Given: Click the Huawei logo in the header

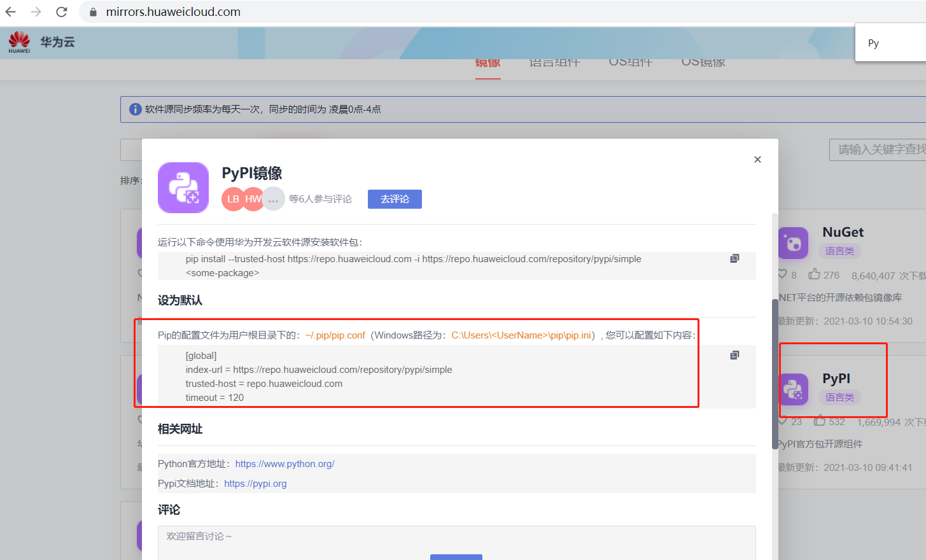Looking at the screenshot, I should pyautogui.click(x=19, y=42).
